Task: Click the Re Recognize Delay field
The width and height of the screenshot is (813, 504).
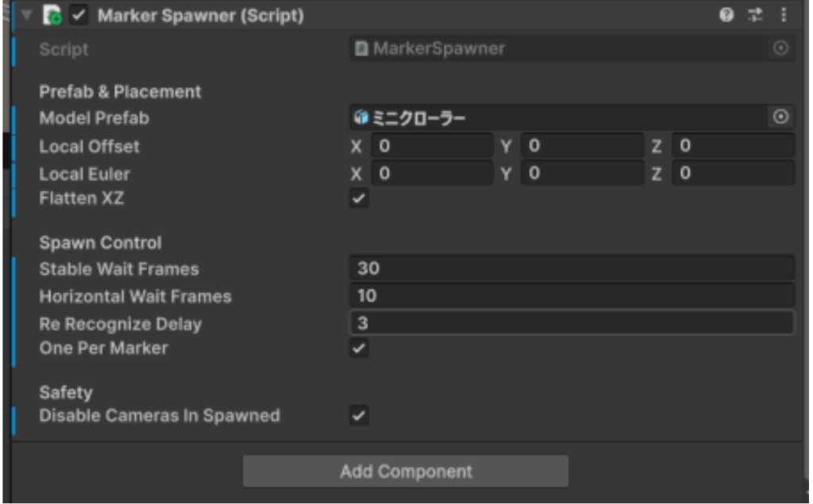Action: [572, 323]
